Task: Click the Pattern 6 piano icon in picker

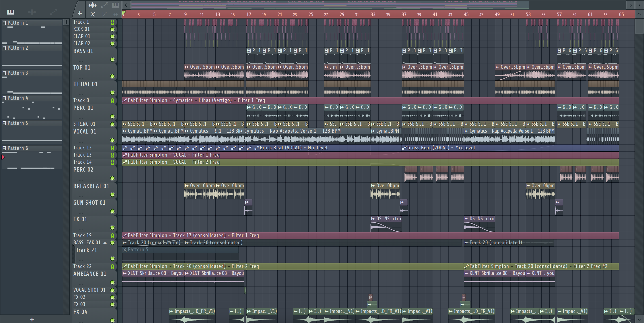Action: (x=4, y=148)
